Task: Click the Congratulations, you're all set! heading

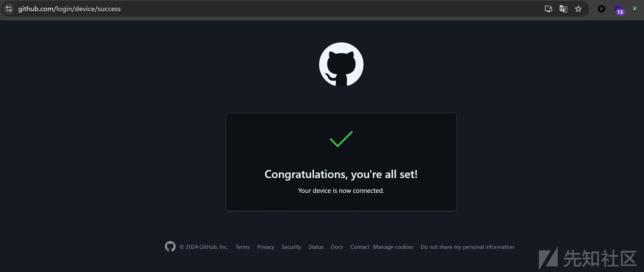Action: tap(341, 174)
